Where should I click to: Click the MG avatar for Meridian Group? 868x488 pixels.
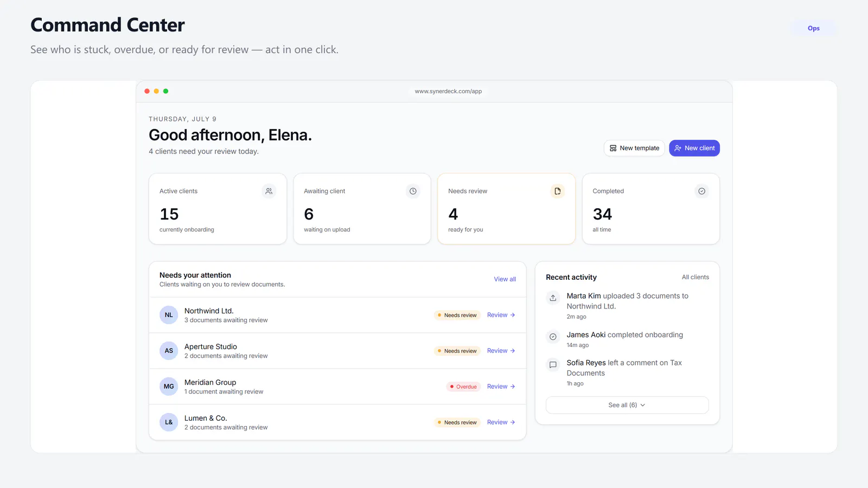[x=169, y=387]
